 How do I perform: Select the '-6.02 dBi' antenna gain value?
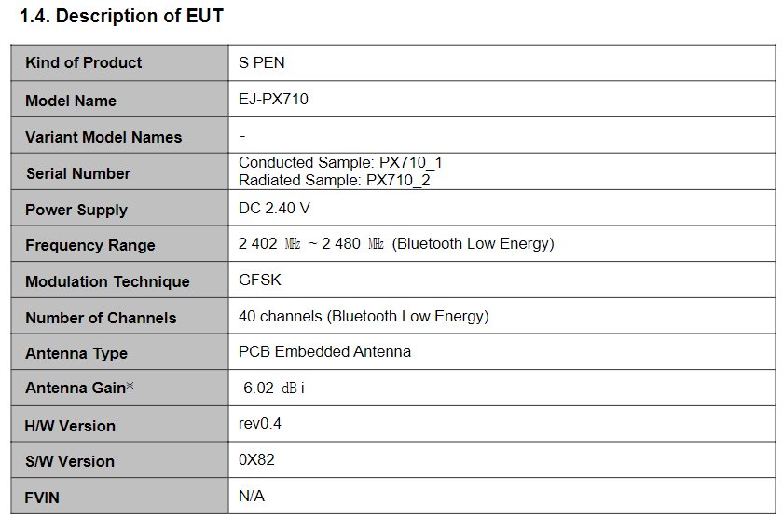(271, 388)
